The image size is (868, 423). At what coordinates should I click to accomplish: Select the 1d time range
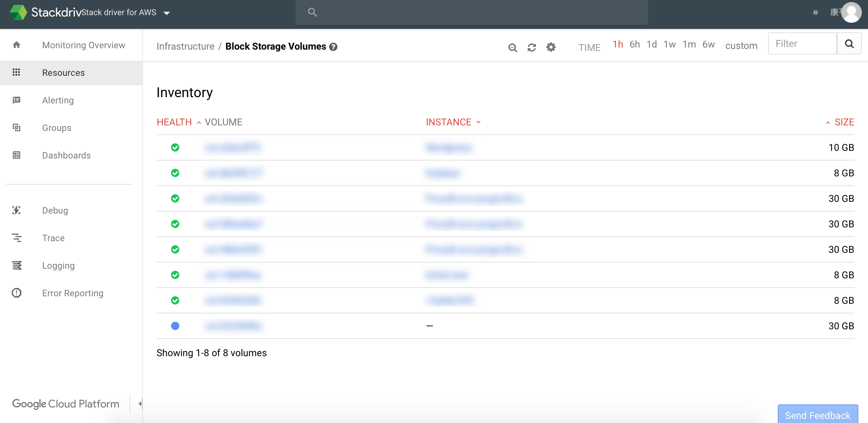point(652,44)
